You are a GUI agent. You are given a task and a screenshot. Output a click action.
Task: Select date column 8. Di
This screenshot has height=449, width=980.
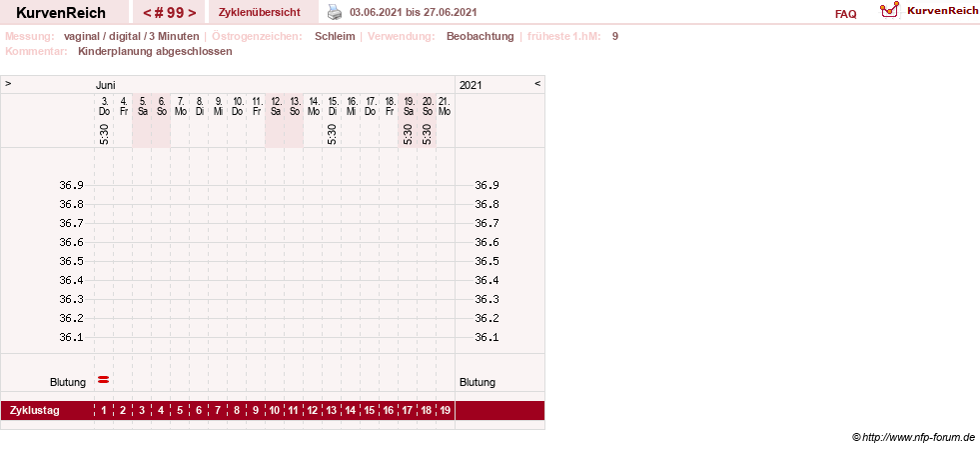pyautogui.click(x=199, y=106)
